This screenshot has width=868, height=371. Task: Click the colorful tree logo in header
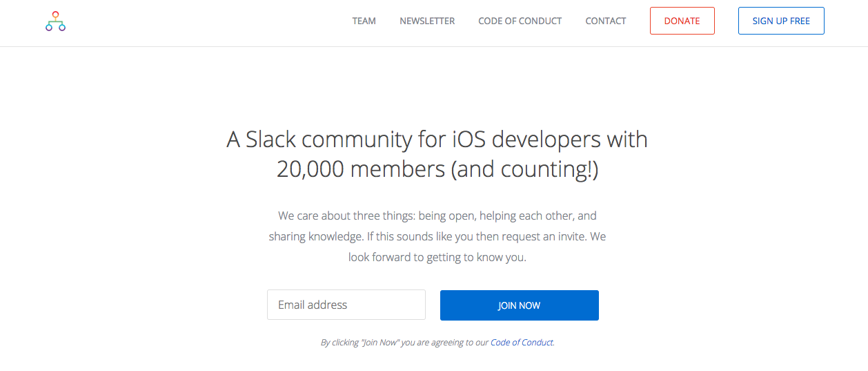pos(56,21)
